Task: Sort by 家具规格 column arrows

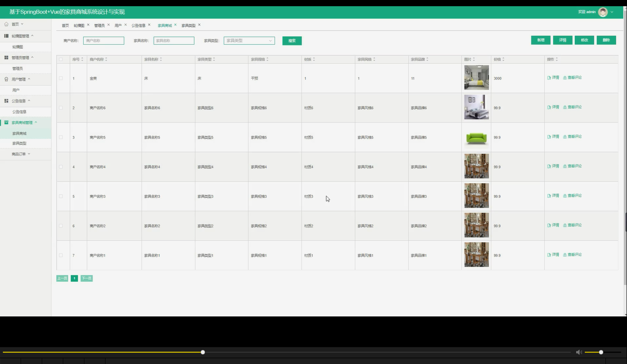Action: 268,59
